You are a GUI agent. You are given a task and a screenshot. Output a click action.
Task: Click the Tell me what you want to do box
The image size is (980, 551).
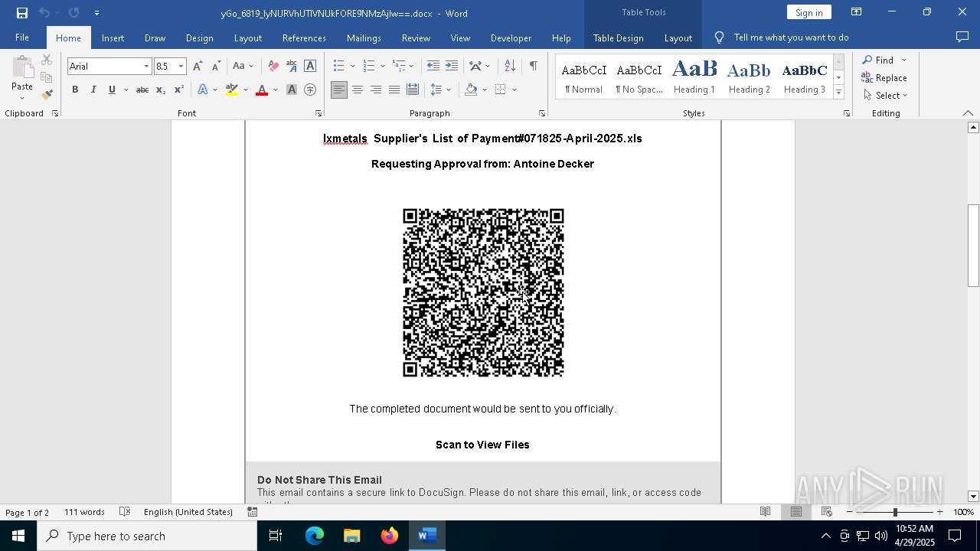pos(791,37)
